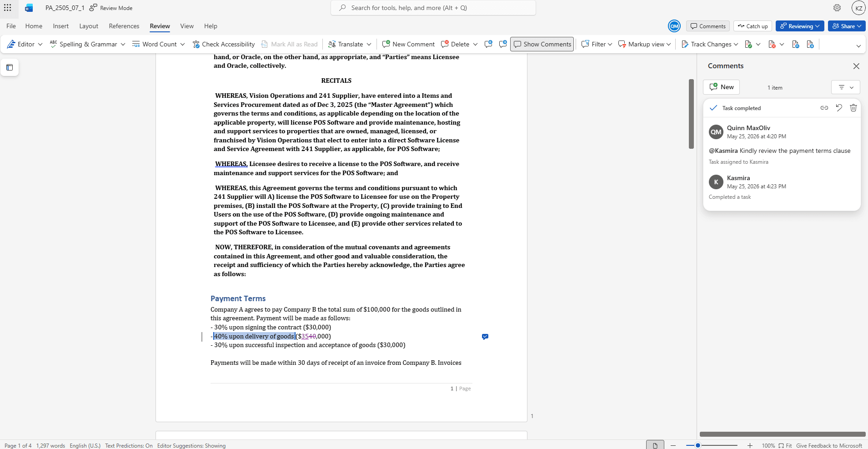Toggle the Show Comments button

pos(542,44)
